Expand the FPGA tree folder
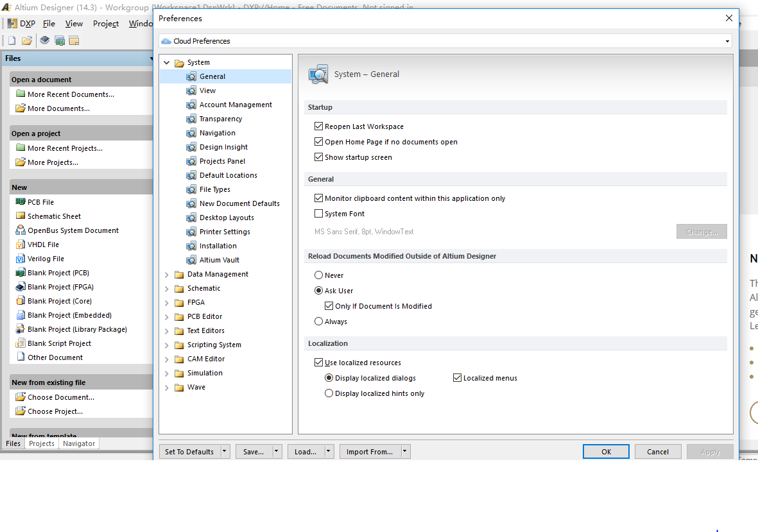Viewport: 758px width, 532px height. tap(167, 302)
